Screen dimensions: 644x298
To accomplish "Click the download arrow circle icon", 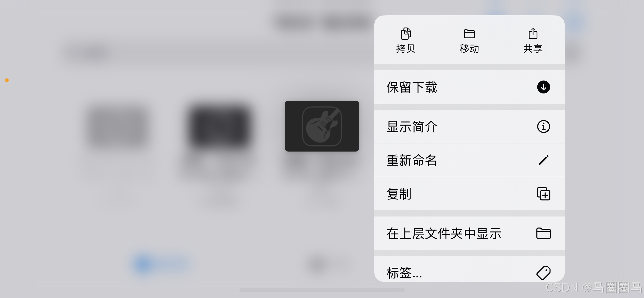I will point(544,87).
